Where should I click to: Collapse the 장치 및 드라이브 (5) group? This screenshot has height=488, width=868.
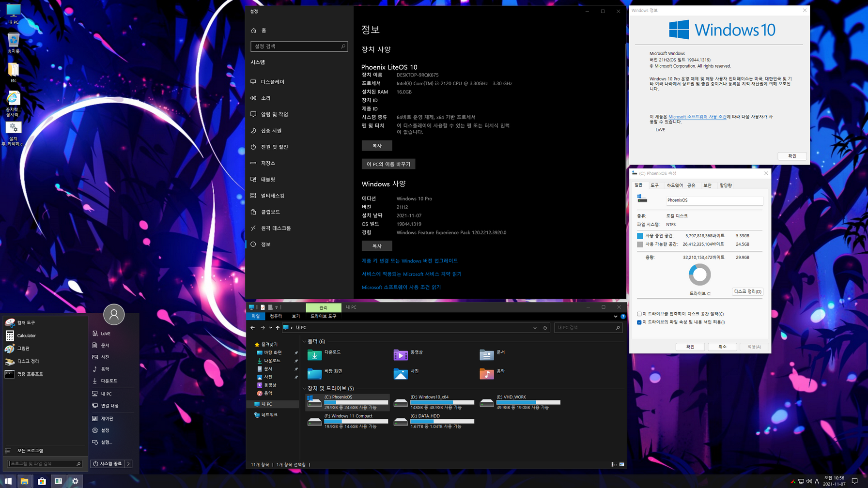[304, 388]
